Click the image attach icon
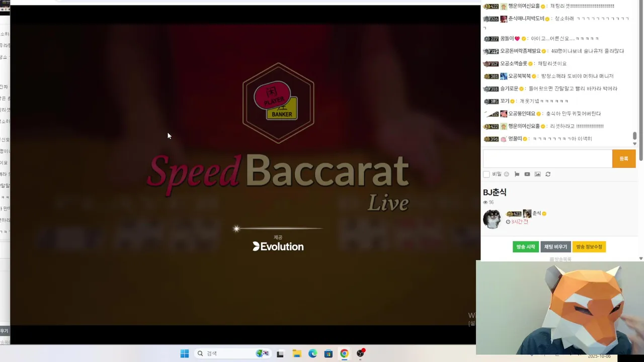Screen dimensions: 644x362 pos(537,174)
